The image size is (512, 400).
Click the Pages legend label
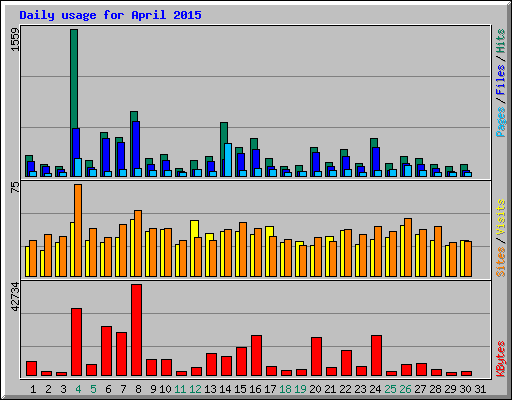(x=501, y=122)
